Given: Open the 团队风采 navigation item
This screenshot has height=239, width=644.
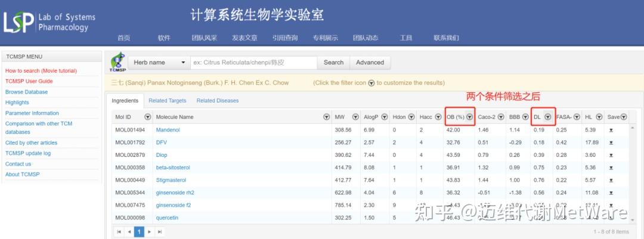Looking at the screenshot, I should [204, 38].
